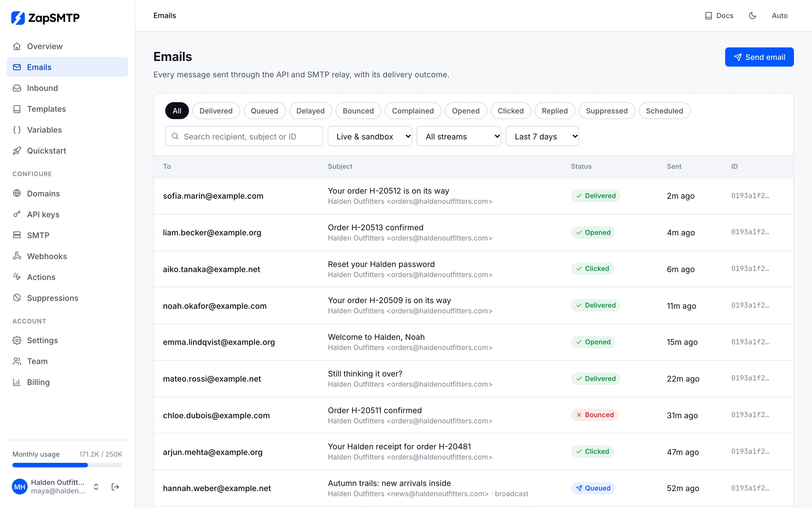Open the Quickstart rocket icon

click(x=17, y=150)
